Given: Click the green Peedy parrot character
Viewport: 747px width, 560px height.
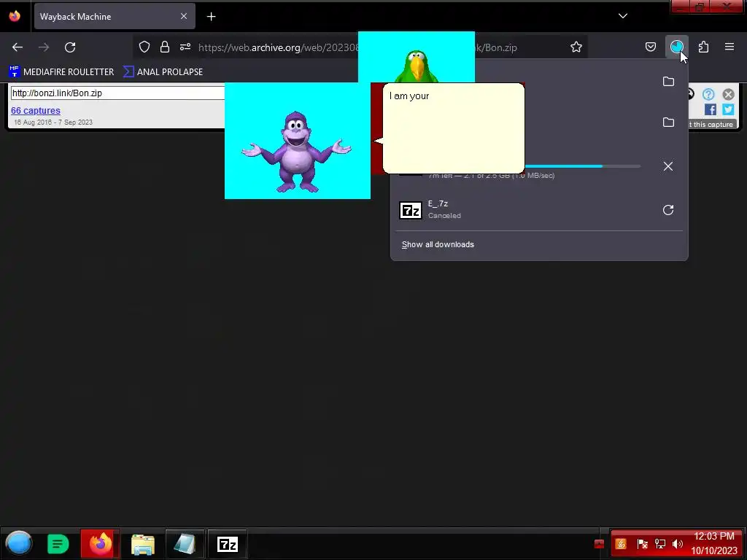Looking at the screenshot, I should [x=417, y=66].
